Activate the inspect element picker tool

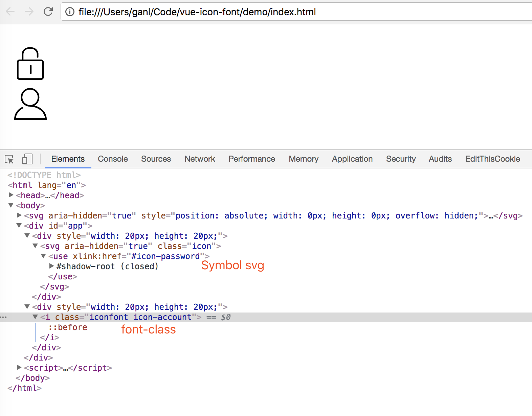point(9,159)
